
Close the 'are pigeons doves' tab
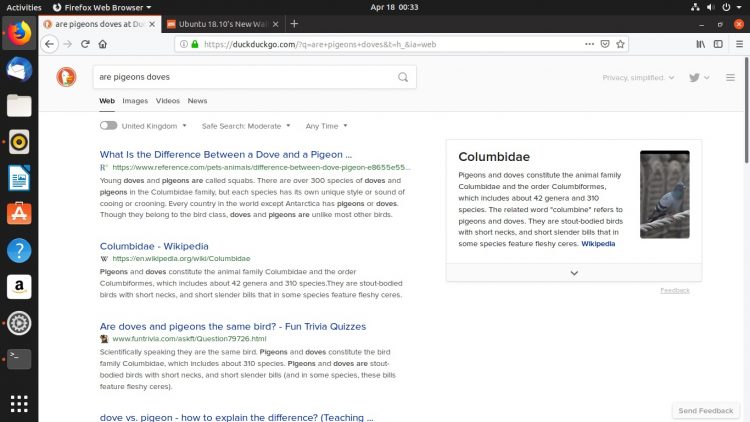(x=152, y=24)
